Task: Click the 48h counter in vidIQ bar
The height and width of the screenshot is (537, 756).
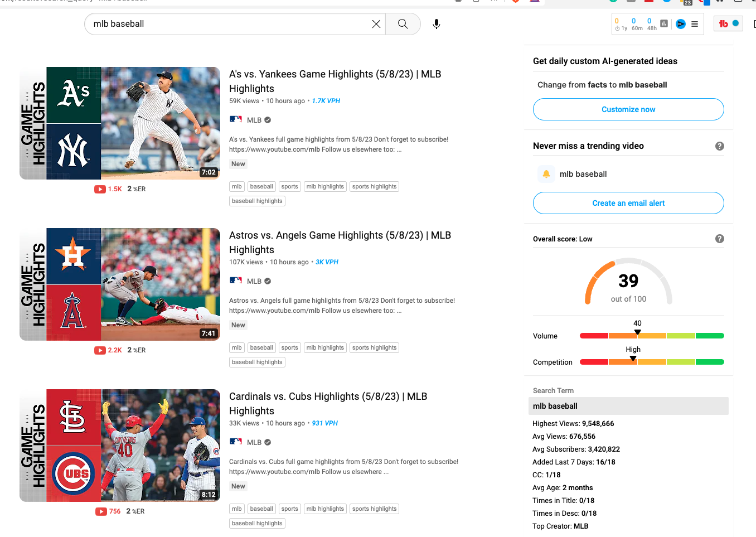Action: (652, 24)
